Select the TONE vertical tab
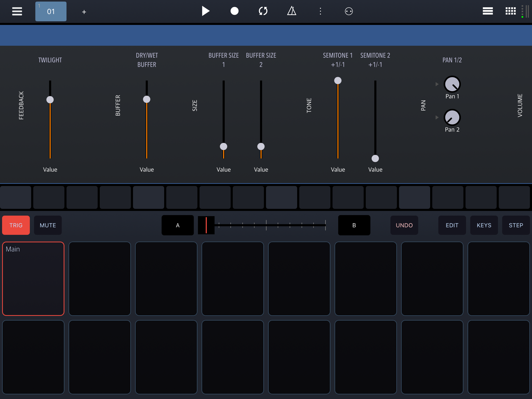 (309, 105)
